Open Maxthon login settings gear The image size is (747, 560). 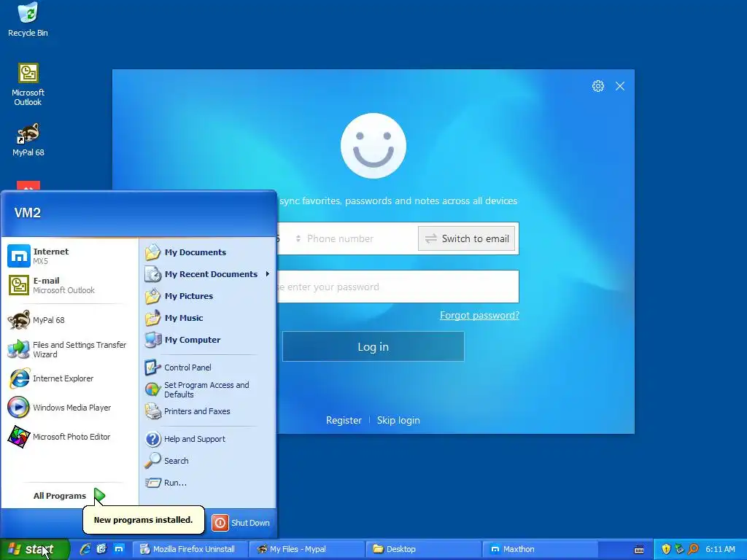pos(598,86)
